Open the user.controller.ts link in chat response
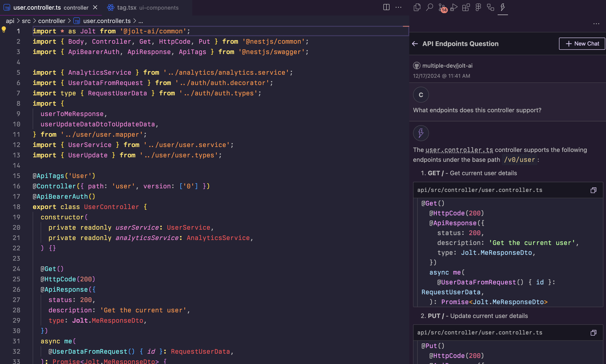The image size is (606, 364). (459, 150)
